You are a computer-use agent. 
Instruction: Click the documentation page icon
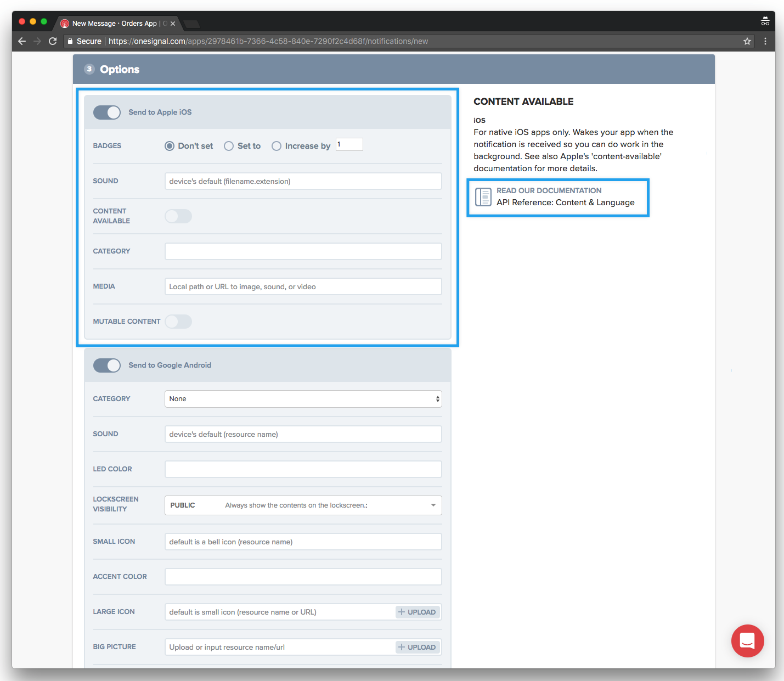(483, 196)
